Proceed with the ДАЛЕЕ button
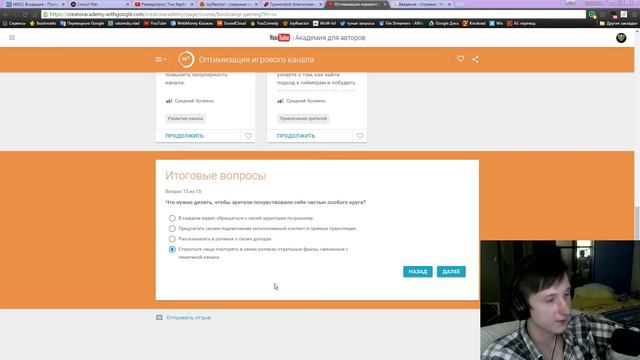The width and height of the screenshot is (640, 360). click(451, 271)
